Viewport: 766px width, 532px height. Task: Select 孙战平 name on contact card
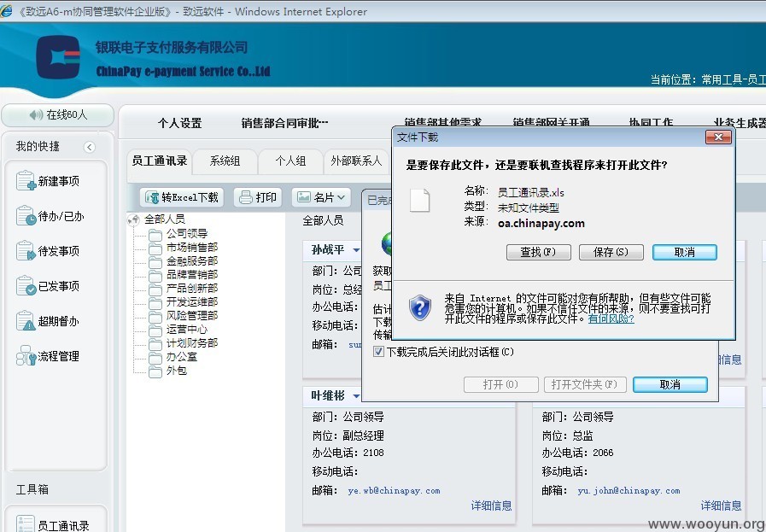click(328, 250)
